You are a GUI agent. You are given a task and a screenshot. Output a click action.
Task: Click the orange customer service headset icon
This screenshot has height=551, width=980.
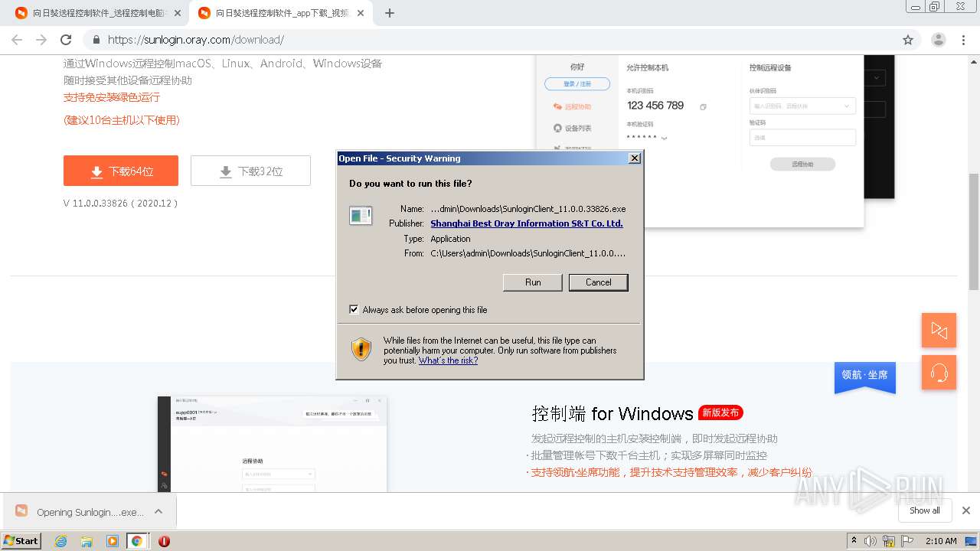(x=939, y=373)
